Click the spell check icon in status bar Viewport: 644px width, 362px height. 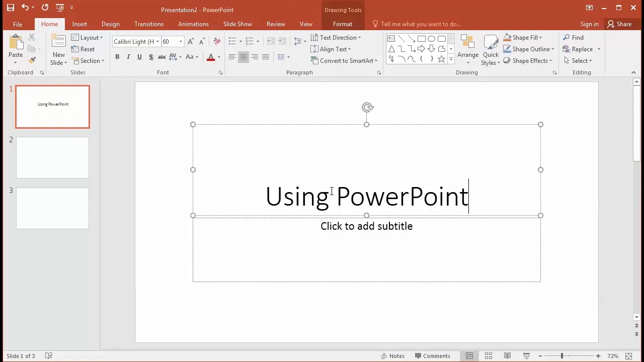49,356
